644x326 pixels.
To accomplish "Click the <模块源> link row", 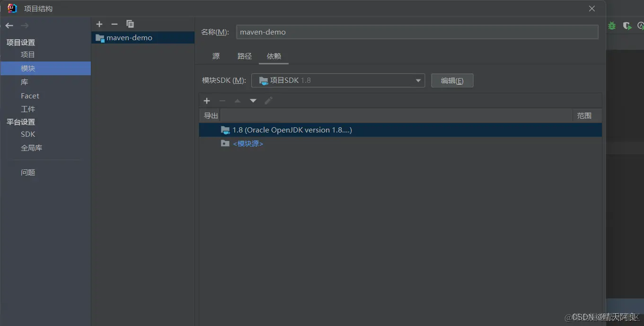I will click(400, 143).
